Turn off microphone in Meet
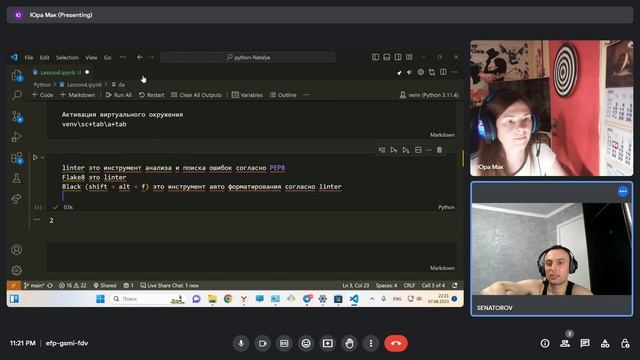Image resolution: width=640 pixels, height=360 pixels. pos(241,343)
